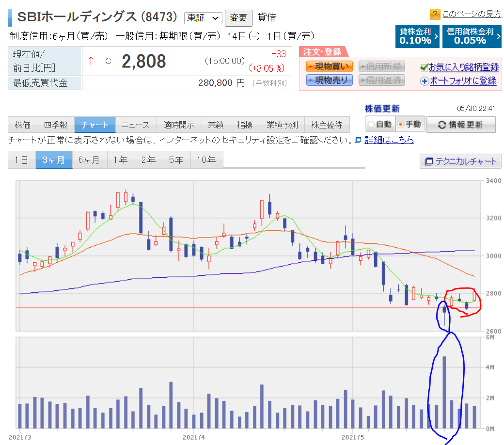Open the 詳細はこちら link

coord(389,140)
